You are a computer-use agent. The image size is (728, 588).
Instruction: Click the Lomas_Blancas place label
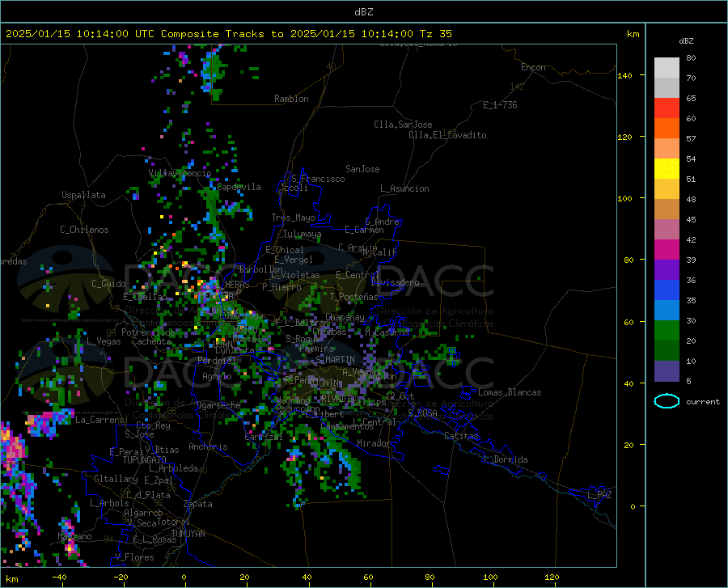coord(510,392)
